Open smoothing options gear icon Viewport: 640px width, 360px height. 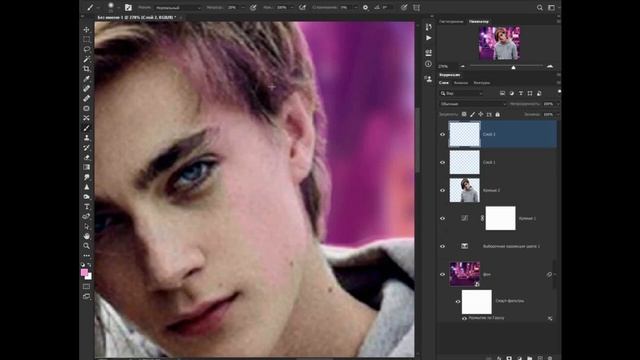tap(365, 7)
